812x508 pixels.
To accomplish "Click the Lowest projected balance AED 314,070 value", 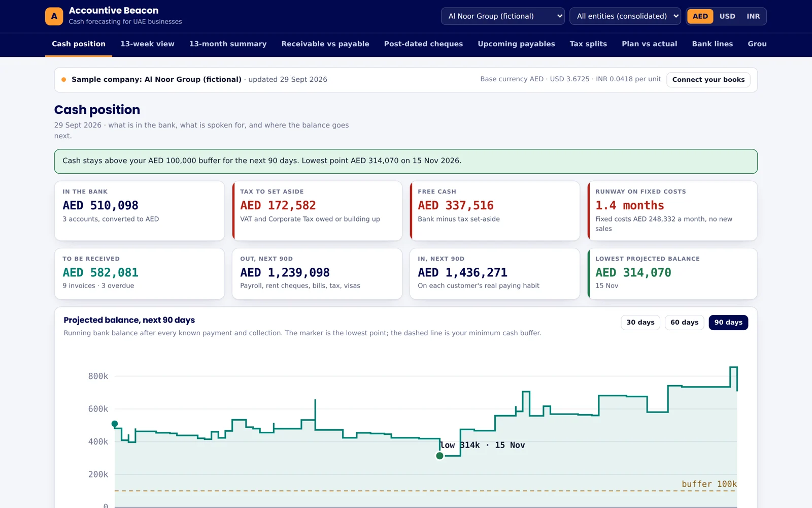I will (x=633, y=273).
